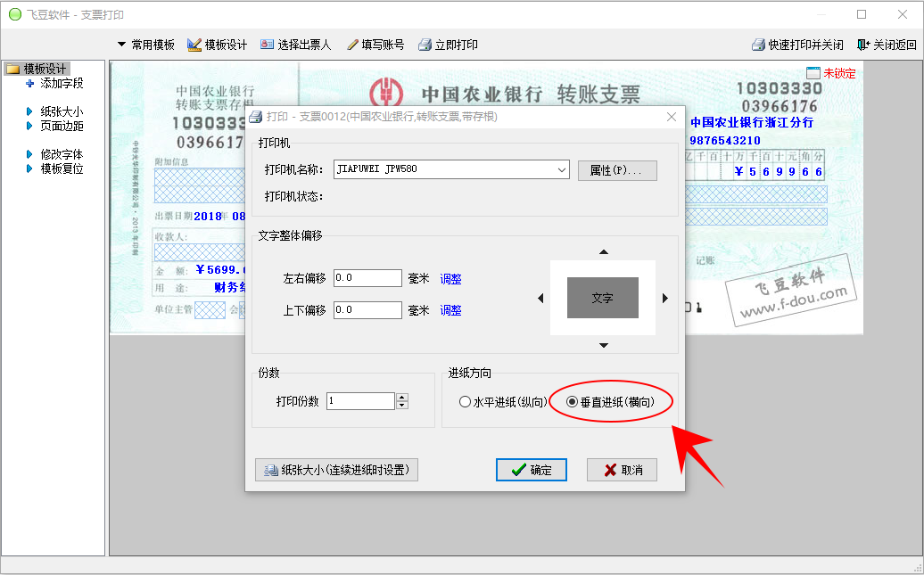The height and width of the screenshot is (575, 924).
Task: Nudge text left with the left arrow
Action: click(x=541, y=298)
